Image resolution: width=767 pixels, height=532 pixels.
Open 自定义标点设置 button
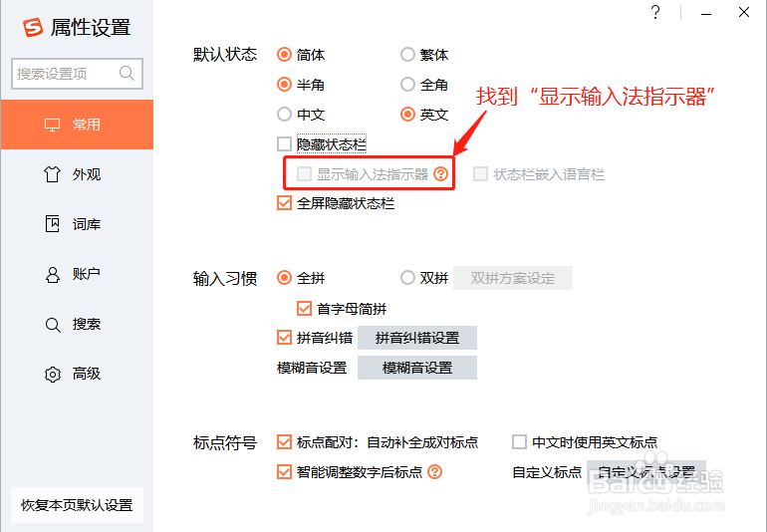(x=646, y=472)
